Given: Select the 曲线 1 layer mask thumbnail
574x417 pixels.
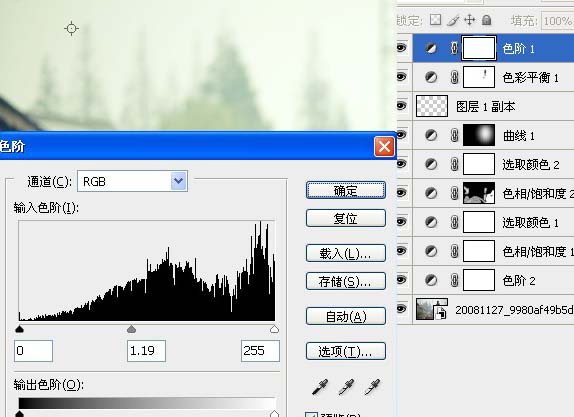Looking at the screenshot, I should click(x=479, y=135).
